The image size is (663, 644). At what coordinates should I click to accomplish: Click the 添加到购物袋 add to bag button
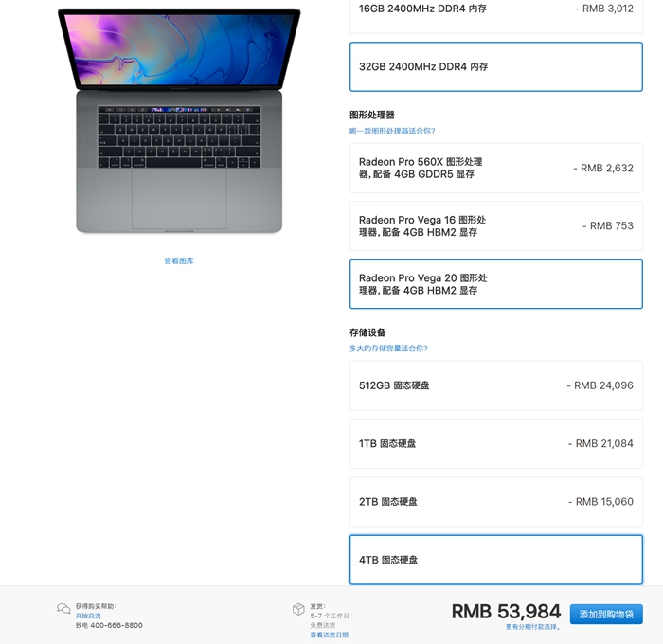[x=606, y=614]
